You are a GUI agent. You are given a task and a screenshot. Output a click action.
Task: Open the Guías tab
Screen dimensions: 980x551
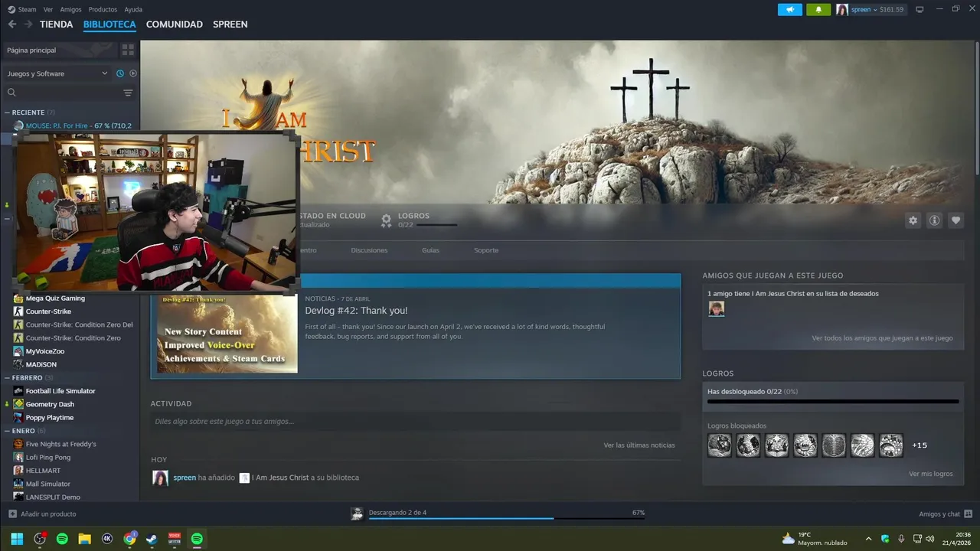click(430, 250)
